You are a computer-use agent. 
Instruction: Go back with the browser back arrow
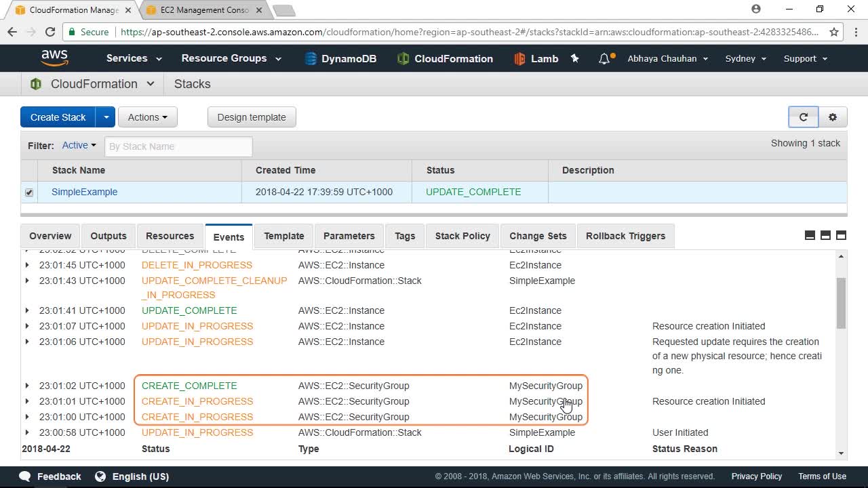(x=12, y=32)
